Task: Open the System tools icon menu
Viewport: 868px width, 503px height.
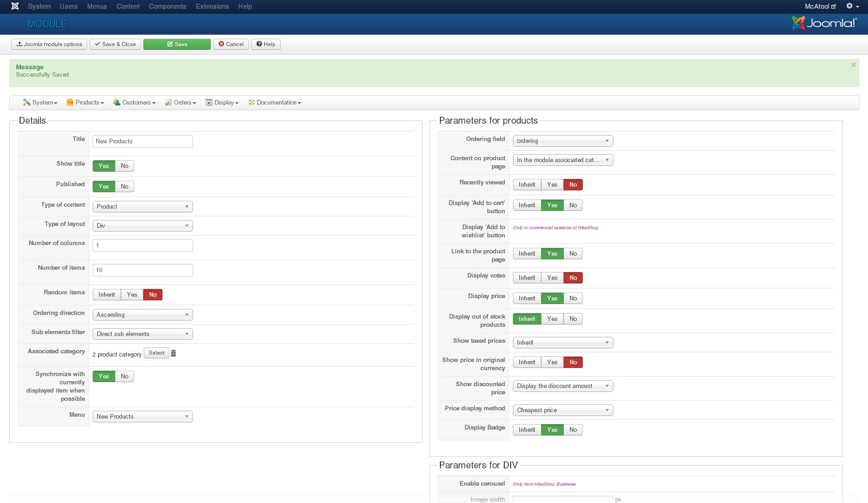Action: point(40,103)
